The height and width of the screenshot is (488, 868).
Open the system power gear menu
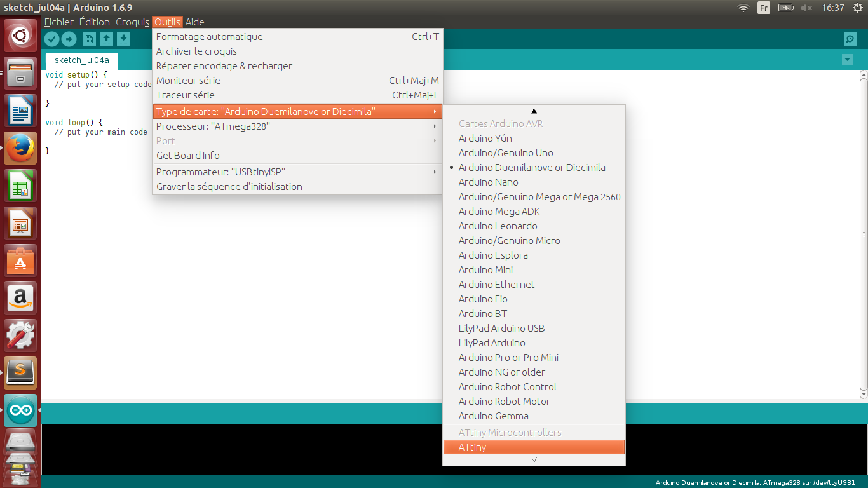coord(857,8)
